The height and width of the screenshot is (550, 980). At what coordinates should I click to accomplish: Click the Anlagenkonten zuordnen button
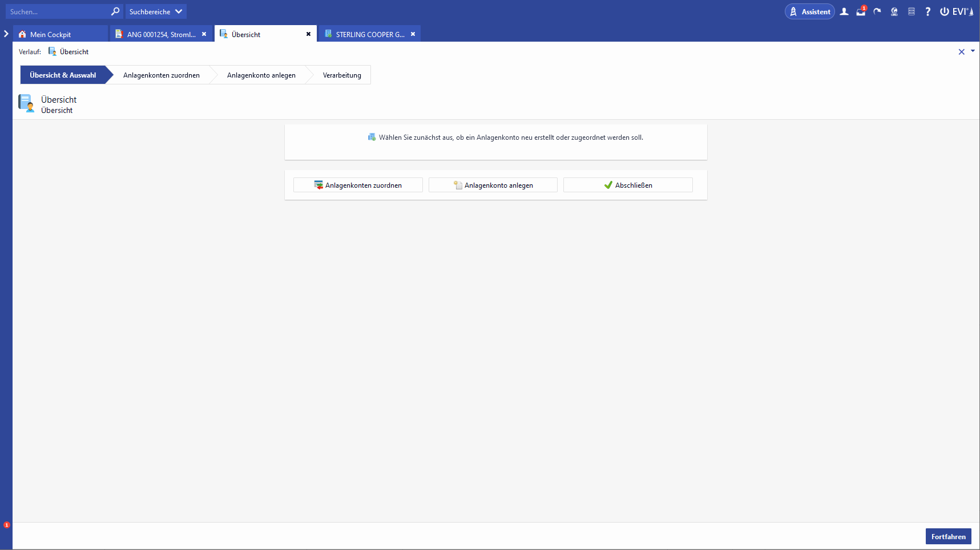point(358,185)
